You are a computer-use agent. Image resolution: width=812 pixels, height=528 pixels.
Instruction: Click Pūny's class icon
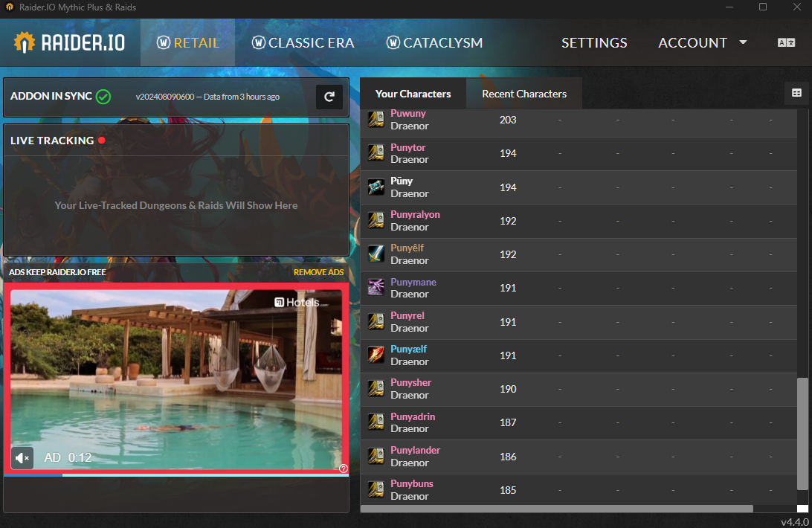coord(376,187)
